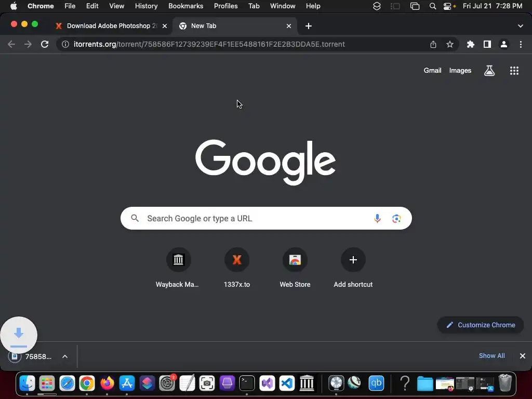
Task: Open the Screenshot app in the Dock
Action: click(207, 383)
